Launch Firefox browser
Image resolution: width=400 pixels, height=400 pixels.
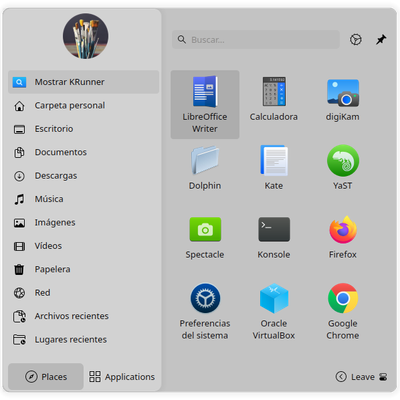[x=343, y=237]
